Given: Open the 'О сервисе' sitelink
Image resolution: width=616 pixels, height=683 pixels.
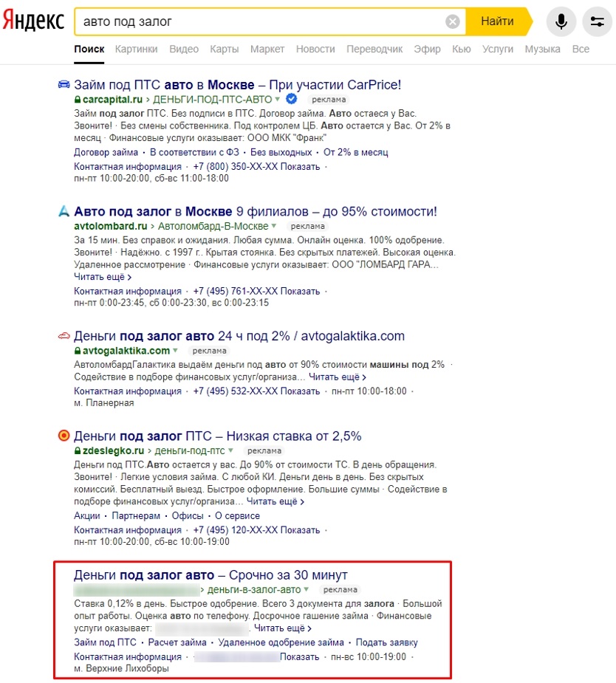Looking at the screenshot, I should pyautogui.click(x=237, y=515).
